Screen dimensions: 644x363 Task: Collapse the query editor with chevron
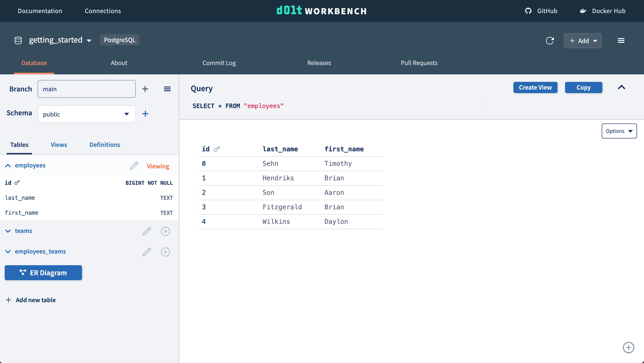(x=621, y=87)
